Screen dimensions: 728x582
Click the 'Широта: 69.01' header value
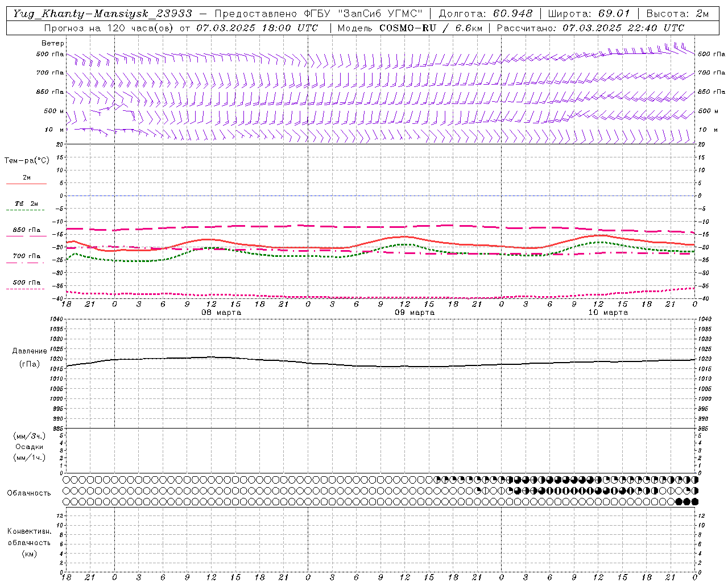(589, 14)
